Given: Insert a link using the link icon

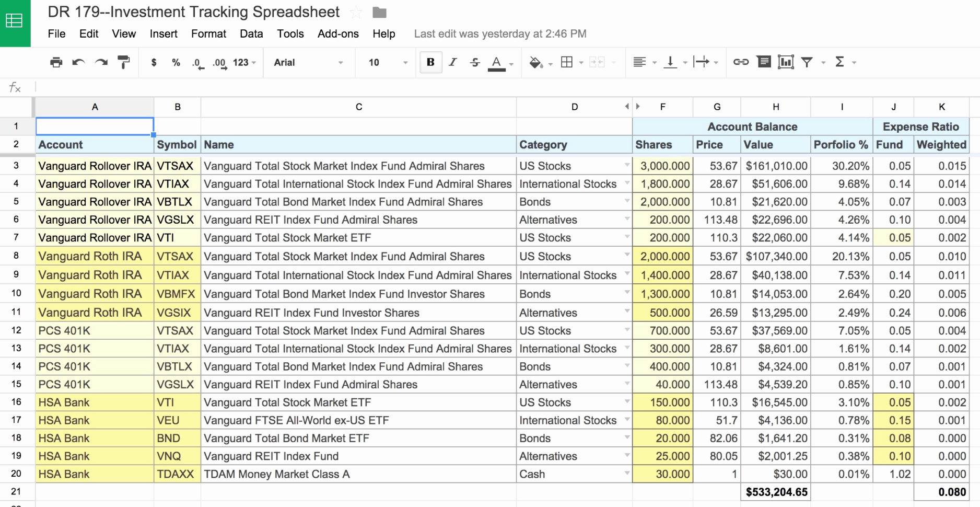Looking at the screenshot, I should point(741,62).
